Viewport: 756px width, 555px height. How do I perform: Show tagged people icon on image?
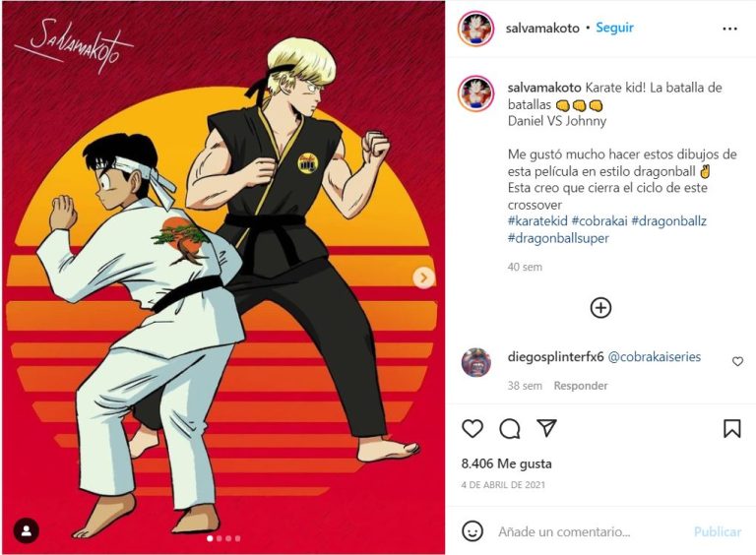26,531
